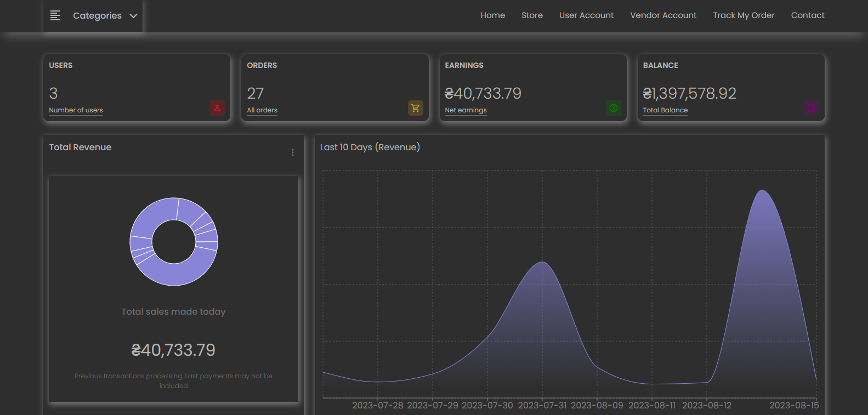Navigate to User Account
Viewport: 868px width, 415px height.
click(586, 15)
